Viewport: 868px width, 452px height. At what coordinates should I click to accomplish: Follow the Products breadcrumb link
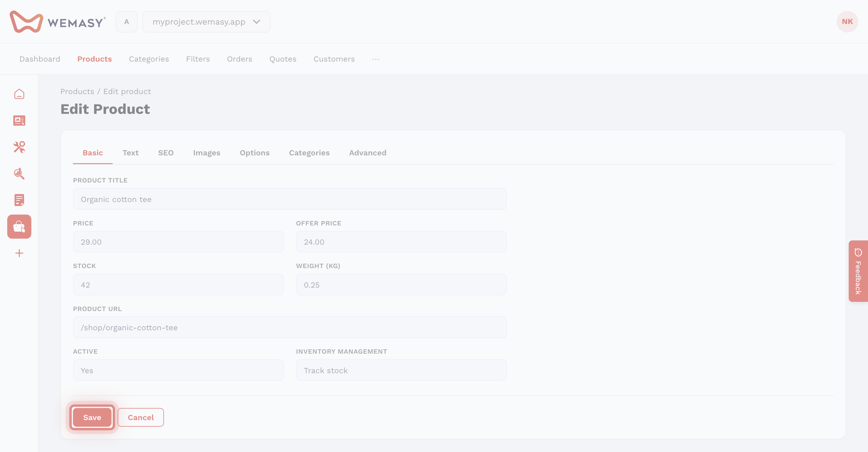click(x=77, y=92)
